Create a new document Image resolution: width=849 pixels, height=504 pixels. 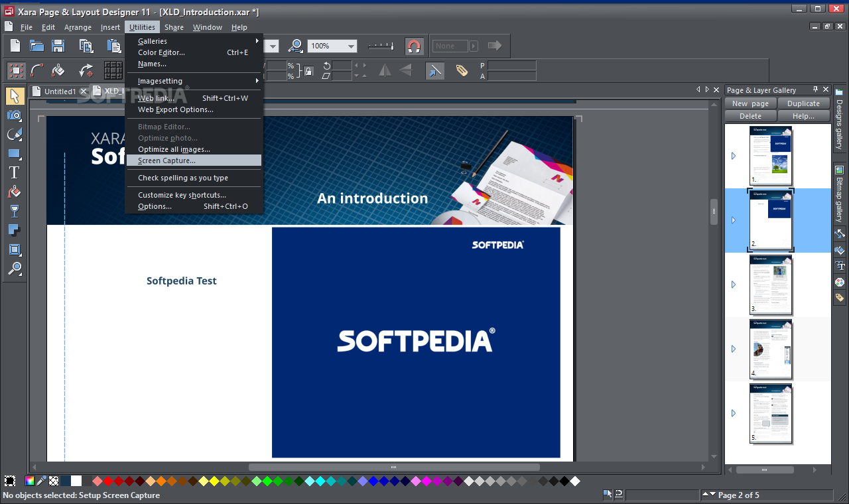(15, 46)
